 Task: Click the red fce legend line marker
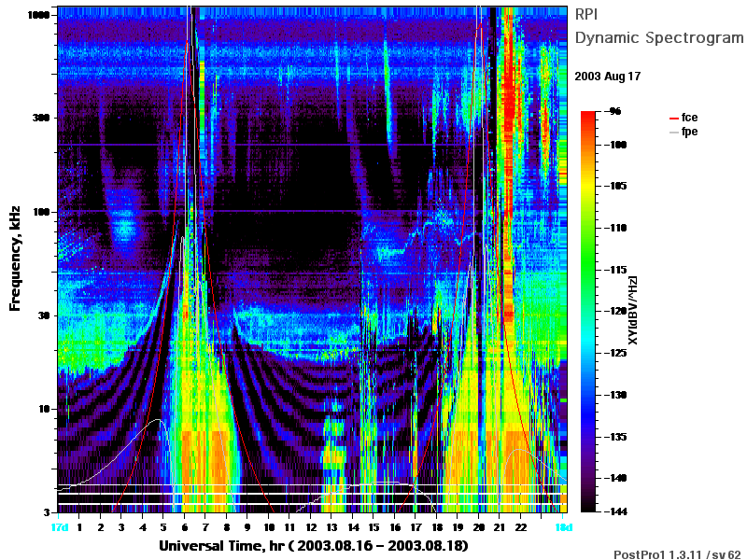[x=673, y=119]
